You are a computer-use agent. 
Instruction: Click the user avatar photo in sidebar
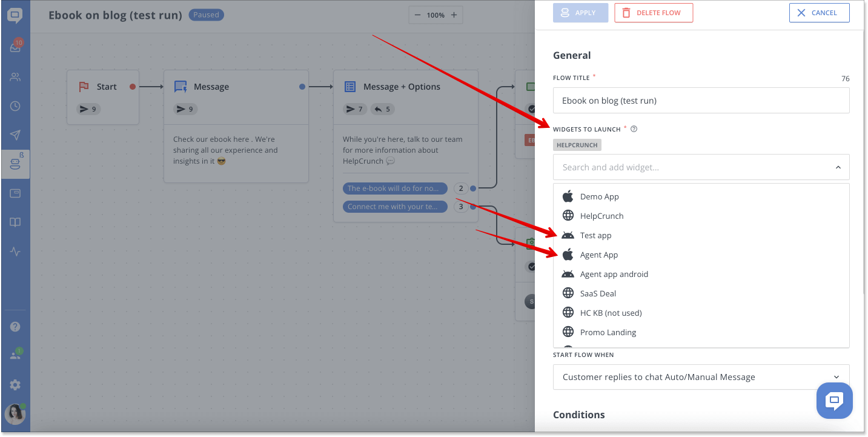(15, 414)
